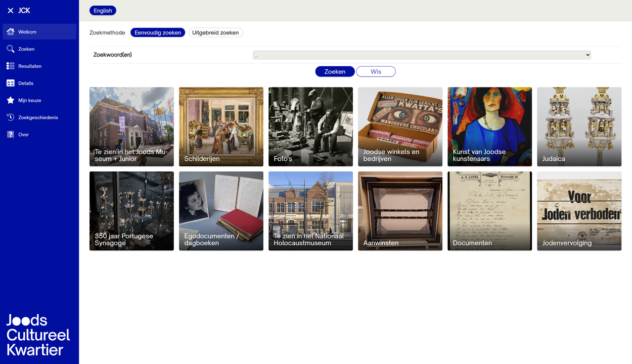Clear the form with the Wis button

[x=376, y=72]
